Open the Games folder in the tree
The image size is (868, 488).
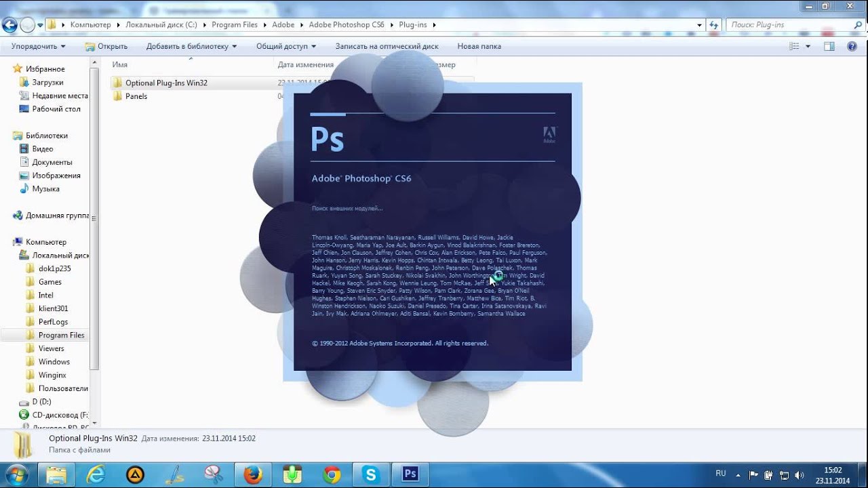pyautogui.click(x=50, y=282)
